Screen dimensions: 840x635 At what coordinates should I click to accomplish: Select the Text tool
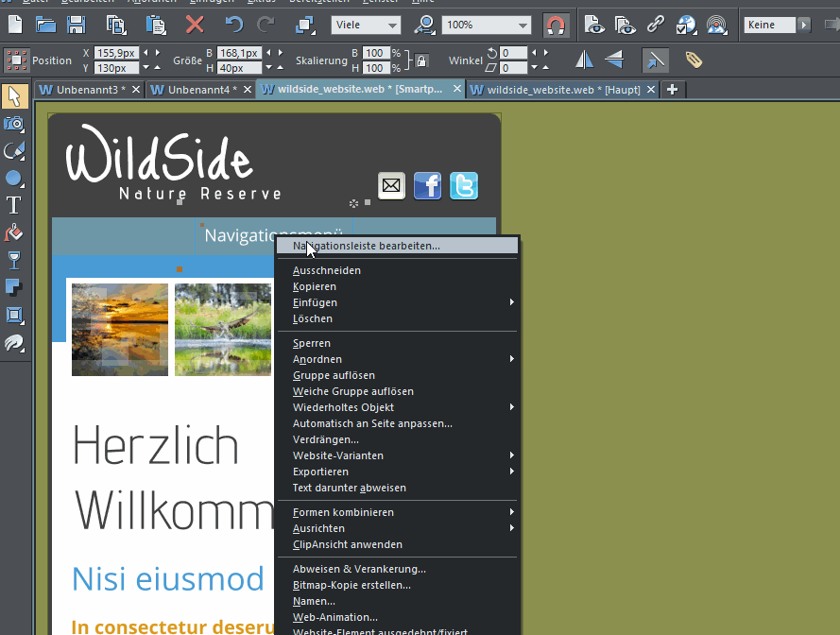pos(14,206)
